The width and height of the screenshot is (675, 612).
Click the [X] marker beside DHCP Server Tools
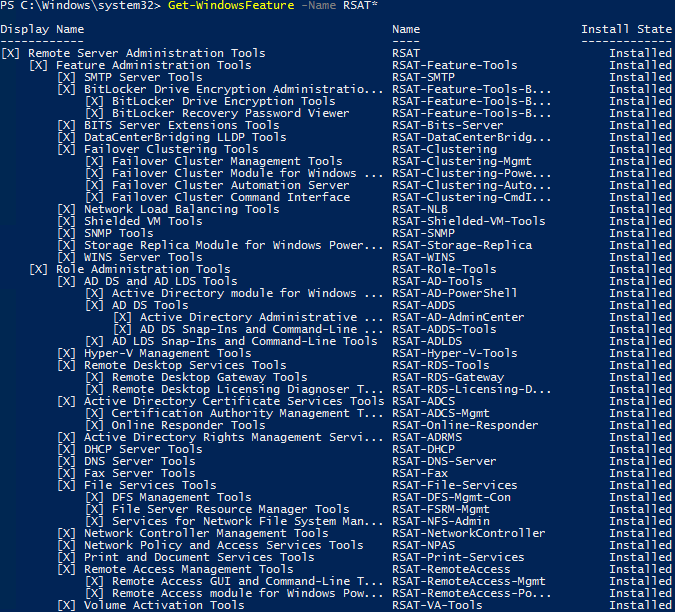66,450
